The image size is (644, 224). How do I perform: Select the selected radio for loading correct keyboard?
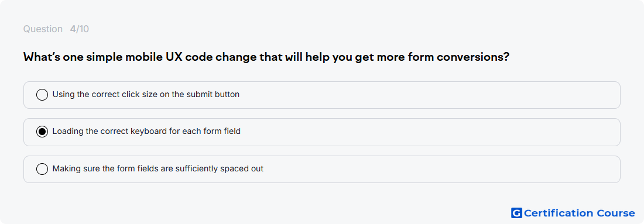click(42, 132)
